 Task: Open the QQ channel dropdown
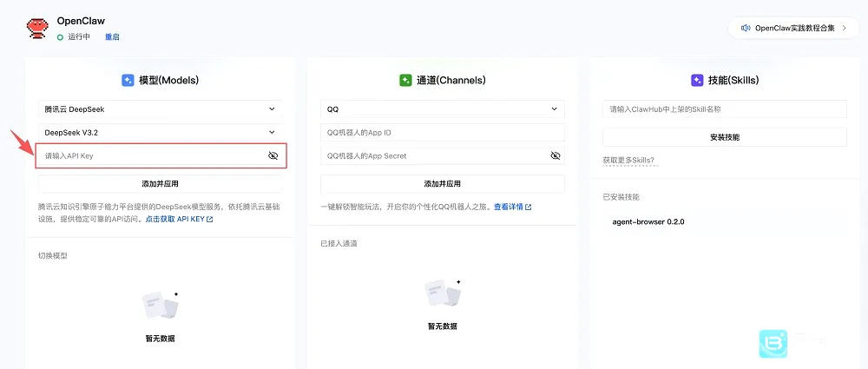pyautogui.click(x=443, y=109)
